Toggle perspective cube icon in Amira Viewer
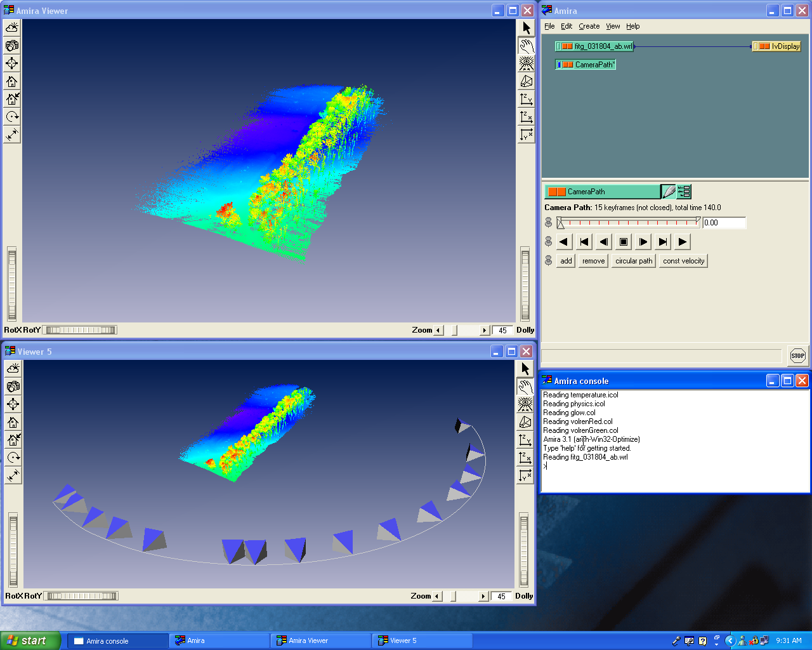Viewport: 812px width, 650px height. click(527, 81)
